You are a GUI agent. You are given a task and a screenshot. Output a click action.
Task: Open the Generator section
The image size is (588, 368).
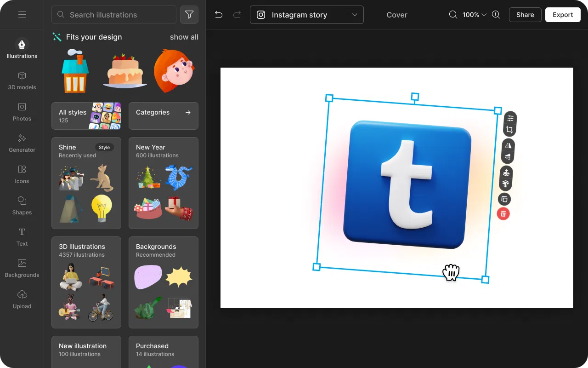[22, 143]
